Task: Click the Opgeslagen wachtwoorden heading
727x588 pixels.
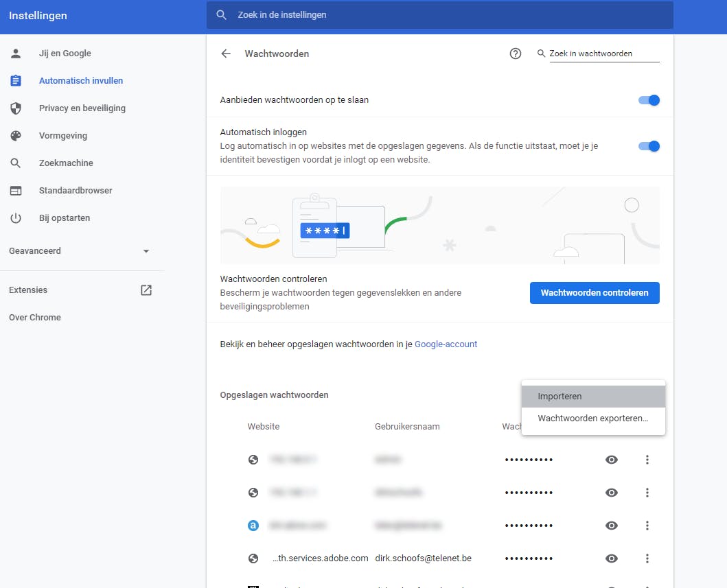Action: pos(274,395)
